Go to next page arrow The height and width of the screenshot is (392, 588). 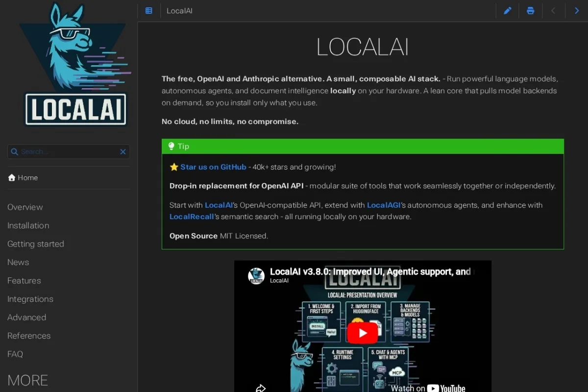pos(576,11)
